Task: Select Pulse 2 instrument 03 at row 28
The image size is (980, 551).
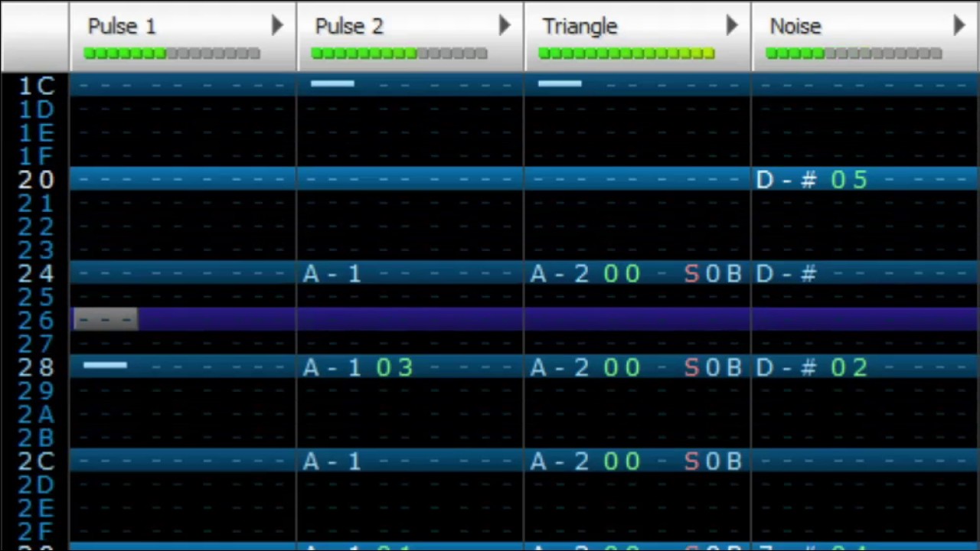Action: 394,368
